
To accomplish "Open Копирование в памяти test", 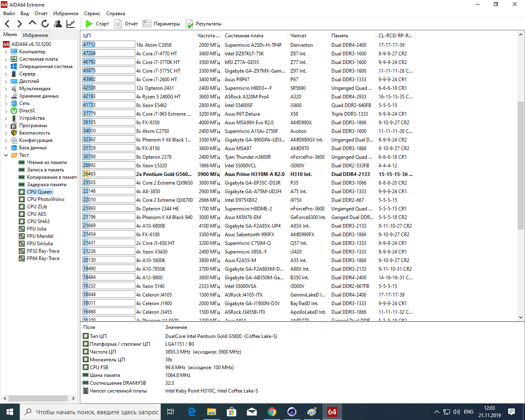I will click(52, 177).
